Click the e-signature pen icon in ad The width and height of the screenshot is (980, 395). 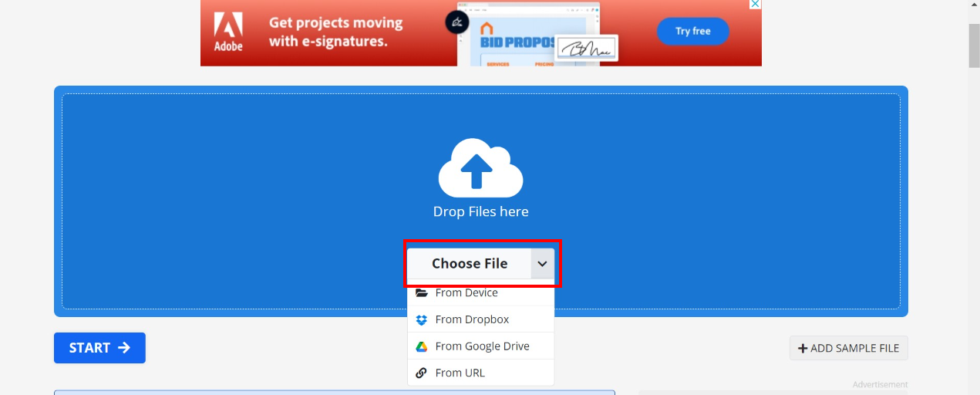pyautogui.click(x=456, y=22)
